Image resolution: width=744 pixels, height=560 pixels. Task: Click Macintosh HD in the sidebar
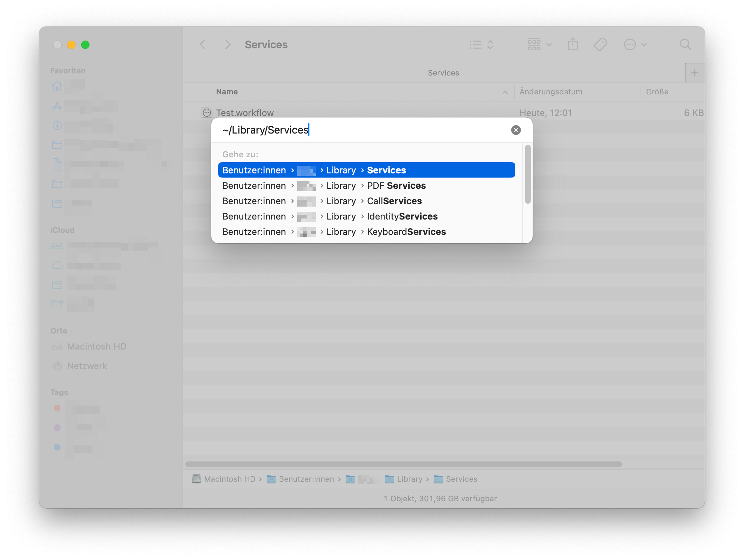tap(96, 346)
